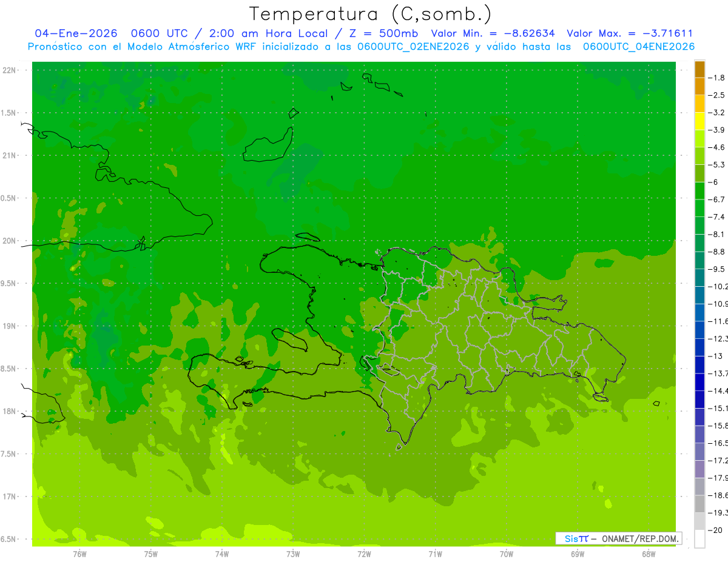The width and height of the screenshot is (728, 562).
Task: Pick the swatch between -4.6 and -5.3
Action: (699, 156)
